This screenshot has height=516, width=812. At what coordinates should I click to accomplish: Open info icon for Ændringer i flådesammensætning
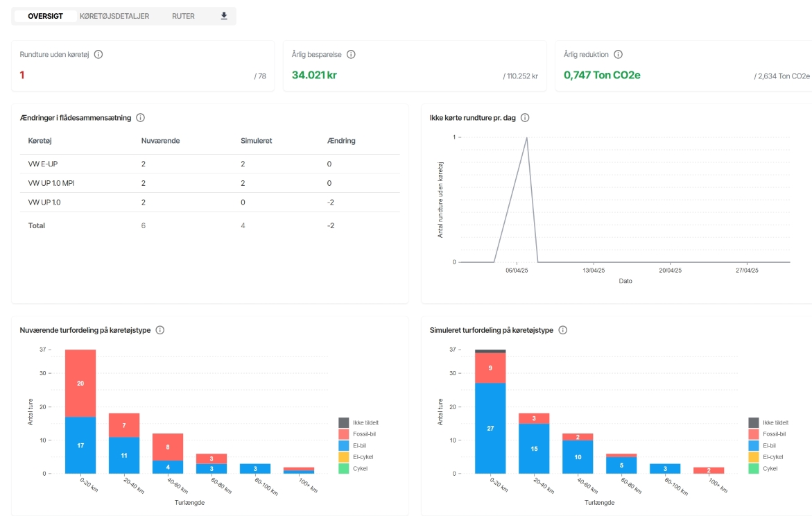point(141,118)
